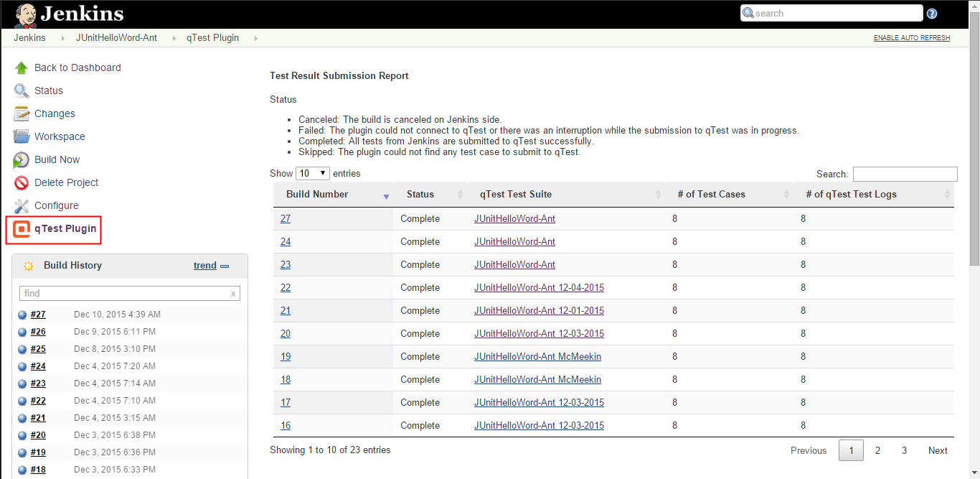Open JUnitHelloWord-Ant 12-04-2015 test suite link
Viewport: 980px width, 479px height.
[x=539, y=288]
